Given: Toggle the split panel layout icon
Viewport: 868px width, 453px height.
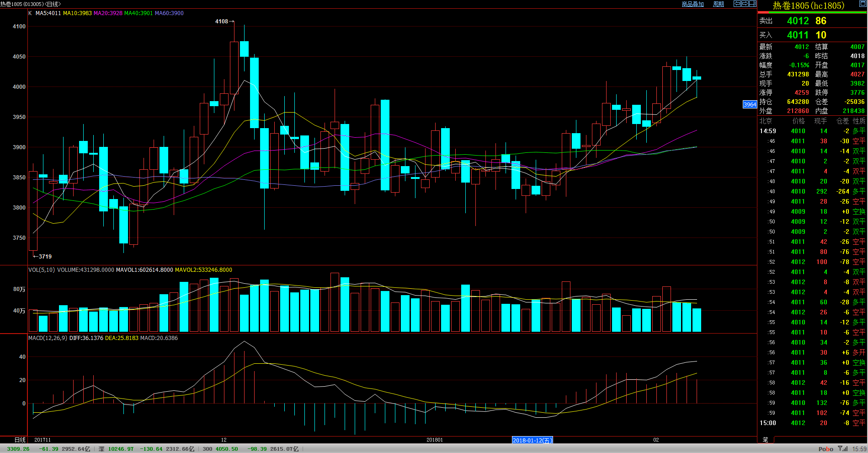Looking at the screenshot, I should (752, 4).
